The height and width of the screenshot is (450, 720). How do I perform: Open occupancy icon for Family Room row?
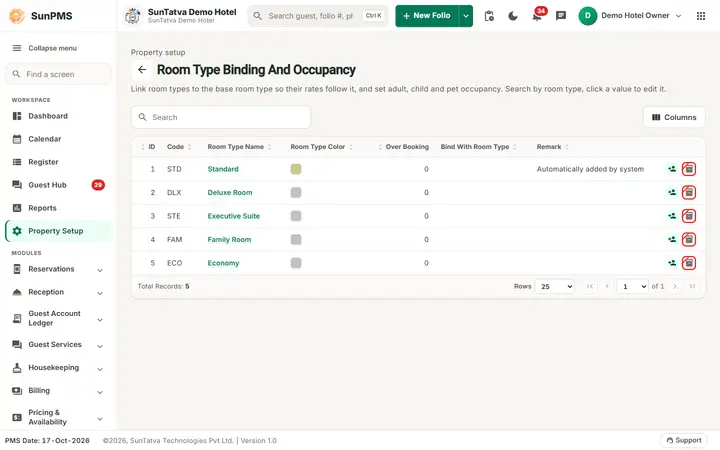672,239
